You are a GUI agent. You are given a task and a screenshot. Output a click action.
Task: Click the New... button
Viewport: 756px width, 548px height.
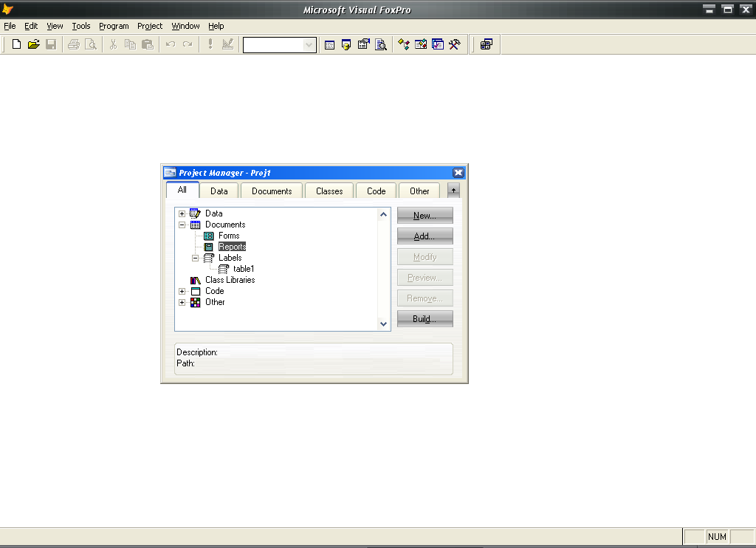tap(425, 216)
